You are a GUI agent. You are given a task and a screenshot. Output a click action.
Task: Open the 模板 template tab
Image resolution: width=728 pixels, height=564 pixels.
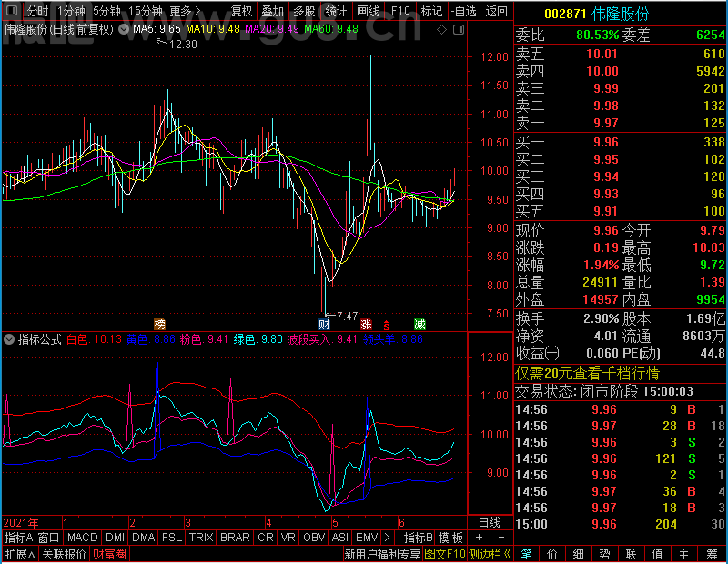pos(450,538)
